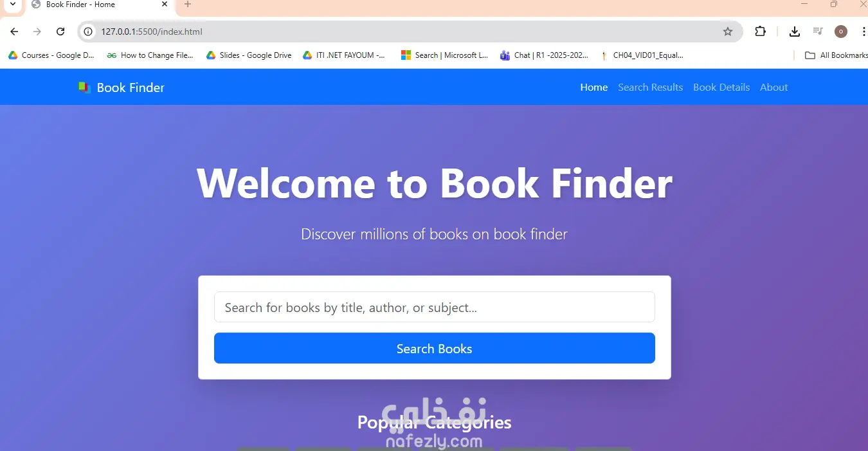Open the About nav link
The image size is (868, 451).
[x=773, y=87]
